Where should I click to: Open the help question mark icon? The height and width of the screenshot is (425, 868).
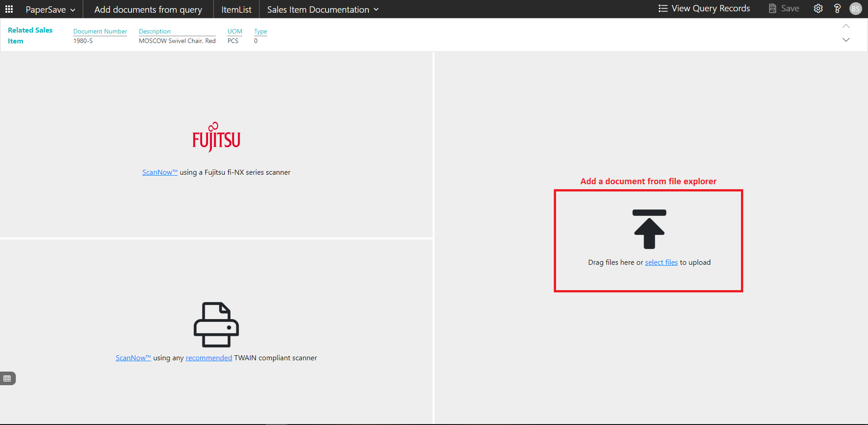point(837,9)
